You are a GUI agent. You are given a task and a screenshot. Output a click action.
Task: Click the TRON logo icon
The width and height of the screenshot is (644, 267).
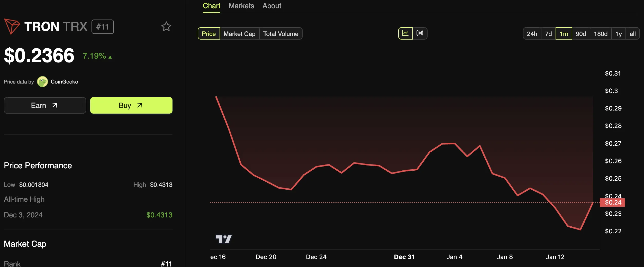tap(12, 26)
